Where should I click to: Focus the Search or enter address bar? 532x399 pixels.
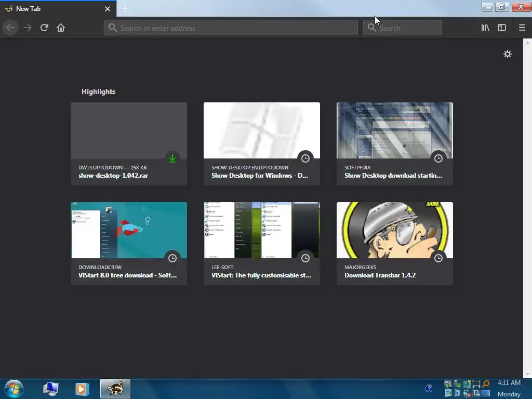[x=231, y=28]
